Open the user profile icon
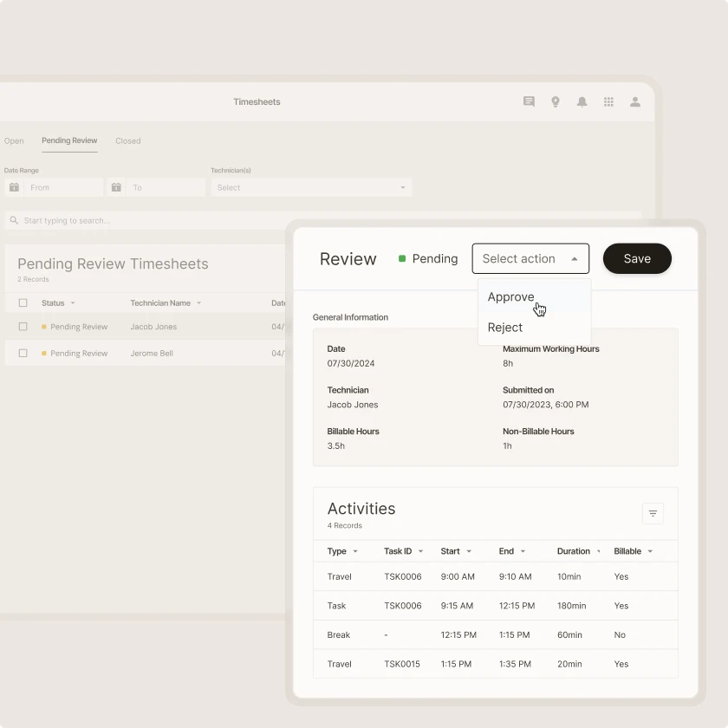 [x=635, y=101]
